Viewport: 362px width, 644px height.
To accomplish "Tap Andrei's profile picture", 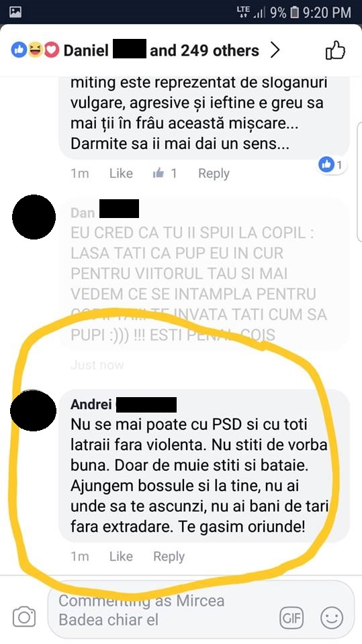I will pyautogui.click(x=33, y=411).
